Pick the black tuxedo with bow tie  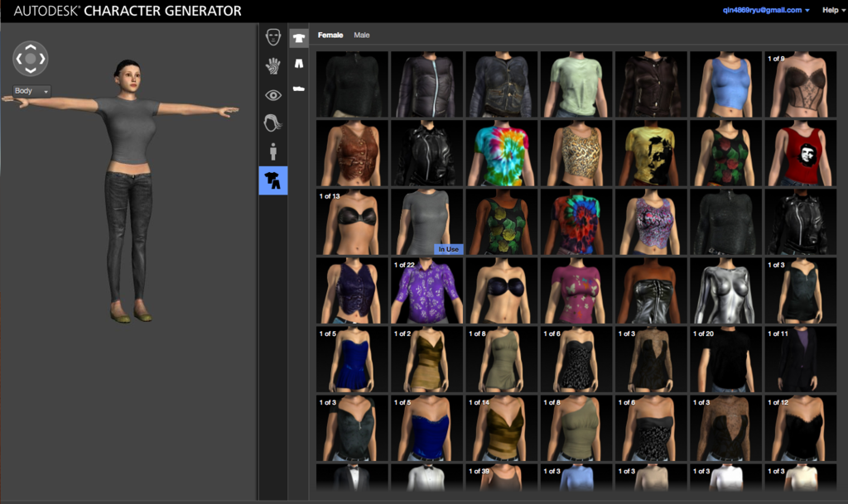tap(352, 478)
